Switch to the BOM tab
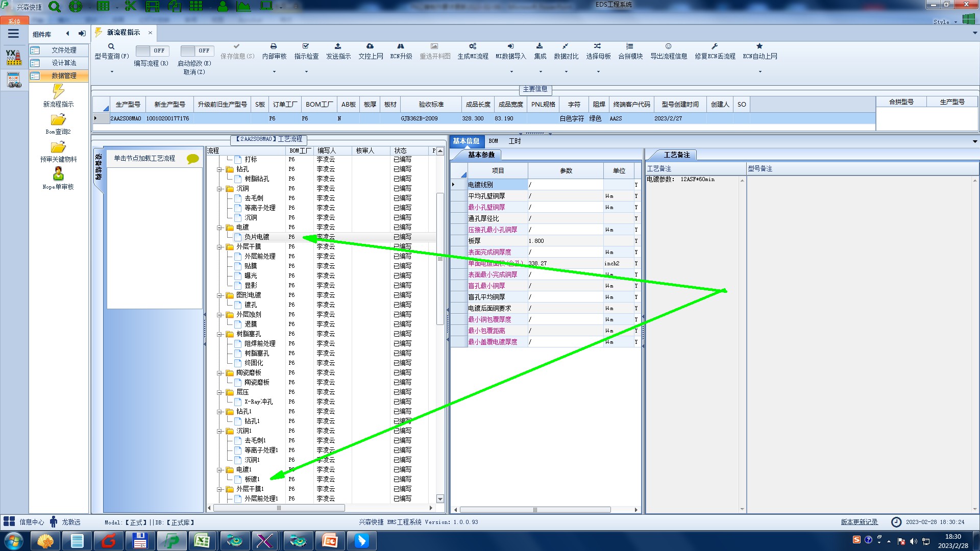Screen dimensions: 980x551 click(x=493, y=141)
